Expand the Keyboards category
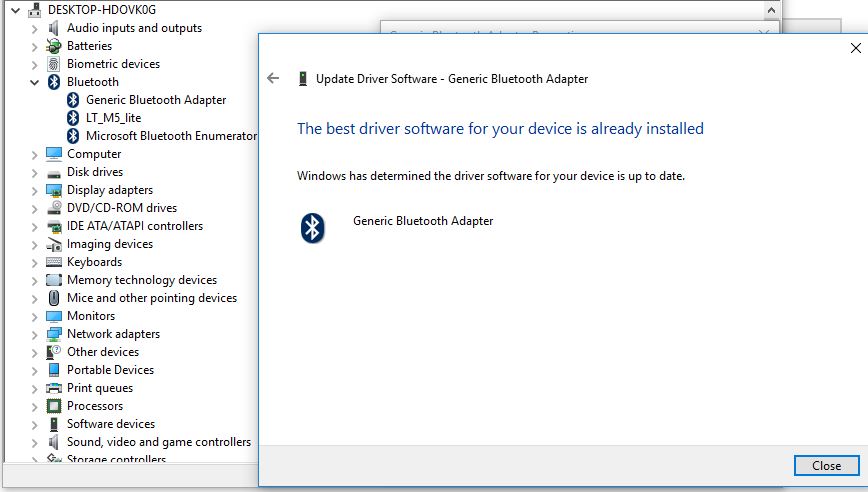The width and height of the screenshot is (868, 492). pyautogui.click(x=34, y=263)
